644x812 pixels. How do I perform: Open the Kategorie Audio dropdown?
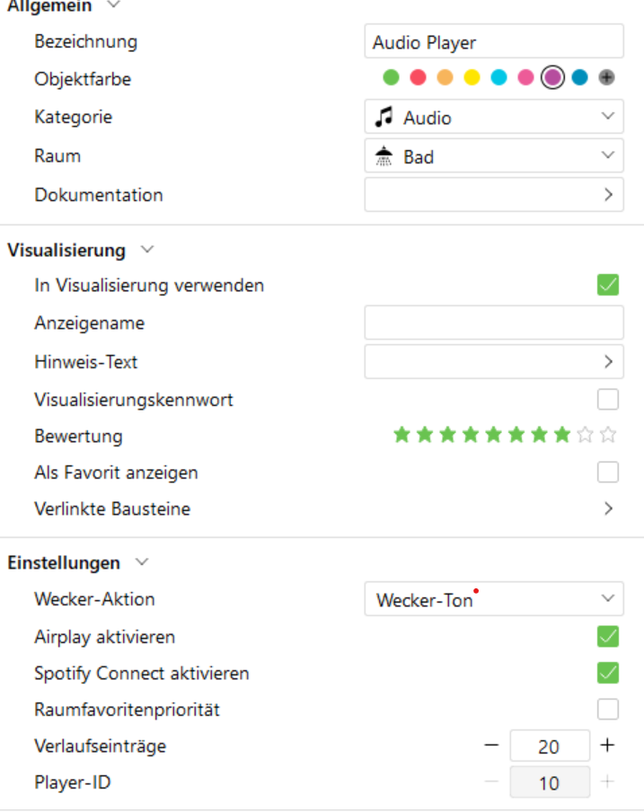tap(494, 117)
